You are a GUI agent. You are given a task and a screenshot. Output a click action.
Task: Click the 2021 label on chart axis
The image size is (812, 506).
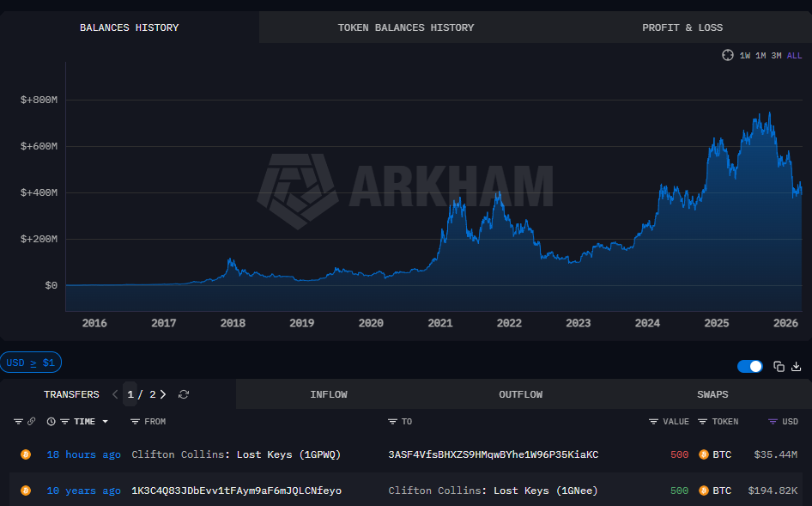(x=440, y=323)
